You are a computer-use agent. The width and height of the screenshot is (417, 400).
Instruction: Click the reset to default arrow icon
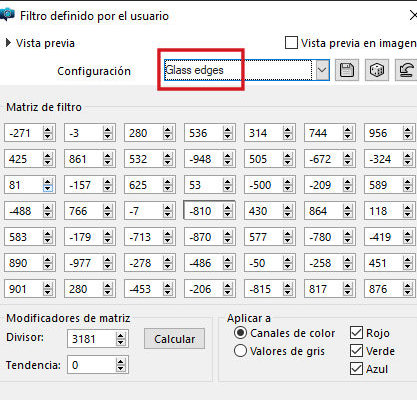point(406,70)
